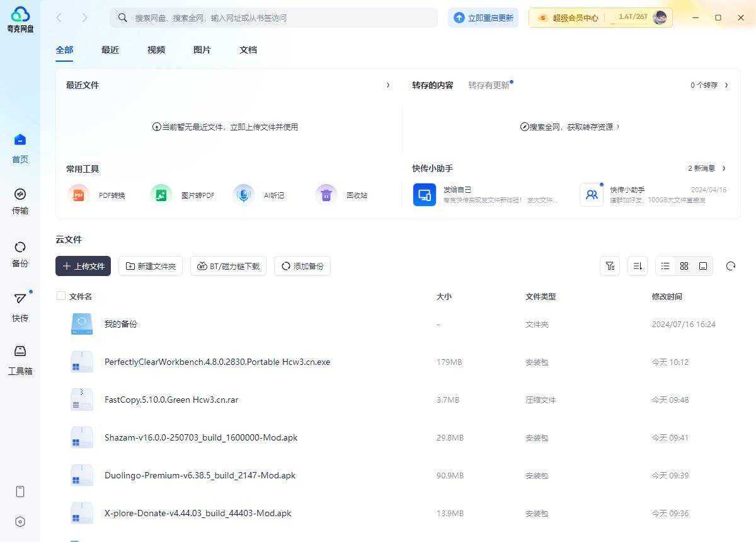The image size is (756, 542).
Task: Select FastCopy.5.10.0.Green Hcw3.cn.rar file name
Action: (171, 400)
